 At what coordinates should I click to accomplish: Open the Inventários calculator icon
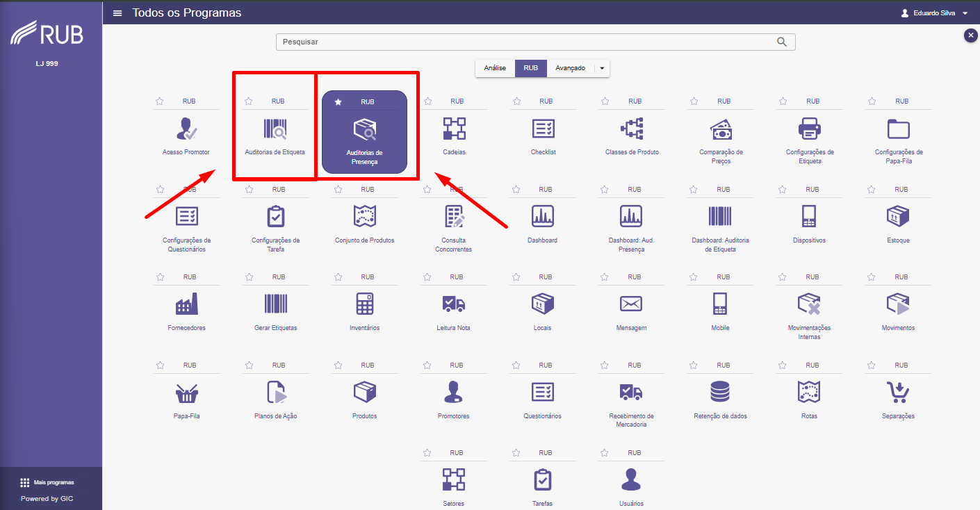point(364,304)
